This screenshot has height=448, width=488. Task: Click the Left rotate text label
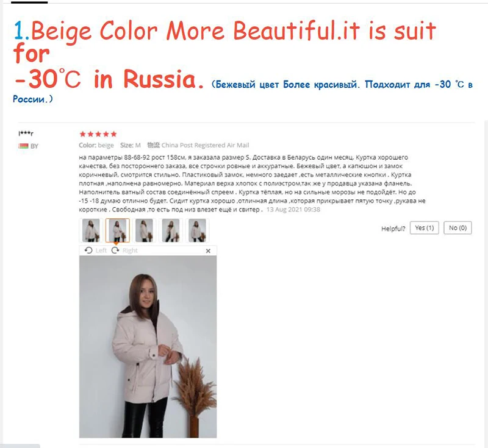(101, 251)
